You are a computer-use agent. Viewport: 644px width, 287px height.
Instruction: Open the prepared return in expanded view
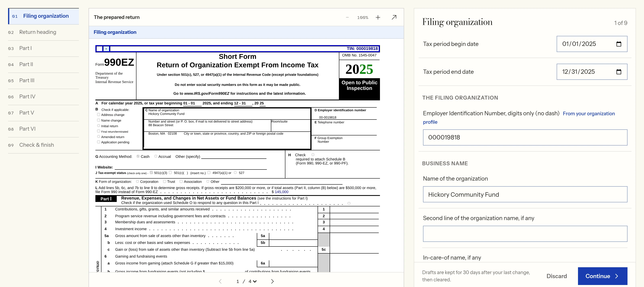[x=394, y=17]
